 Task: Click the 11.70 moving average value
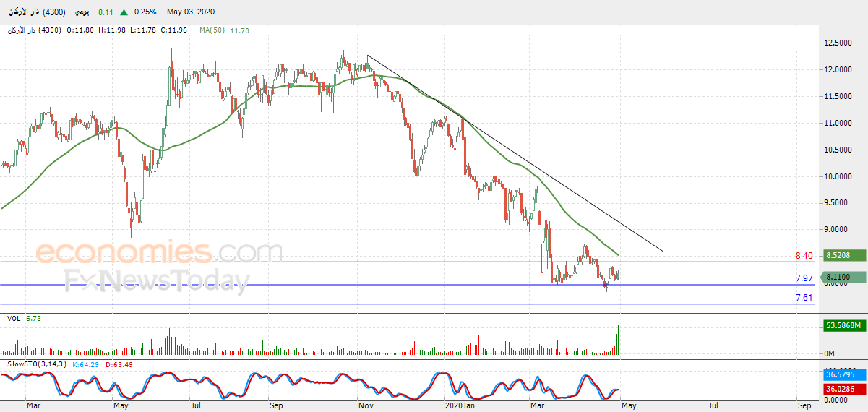tap(239, 30)
